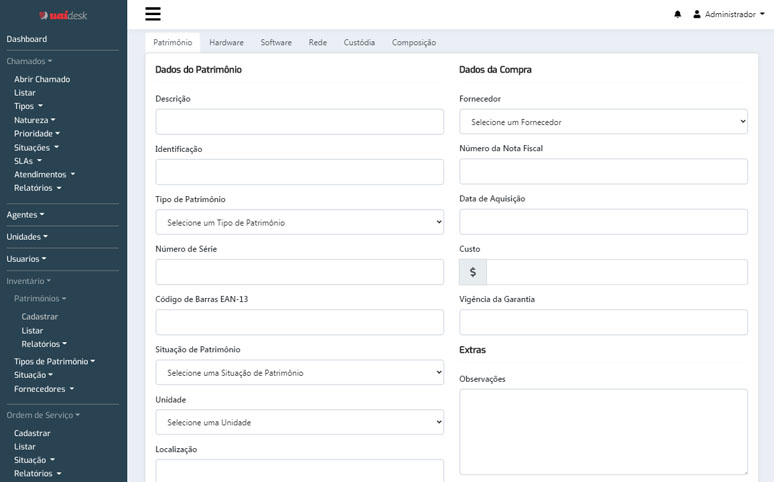Open Tipo de Patrimônio dropdown
The height and width of the screenshot is (482, 774).
(x=299, y=222)
